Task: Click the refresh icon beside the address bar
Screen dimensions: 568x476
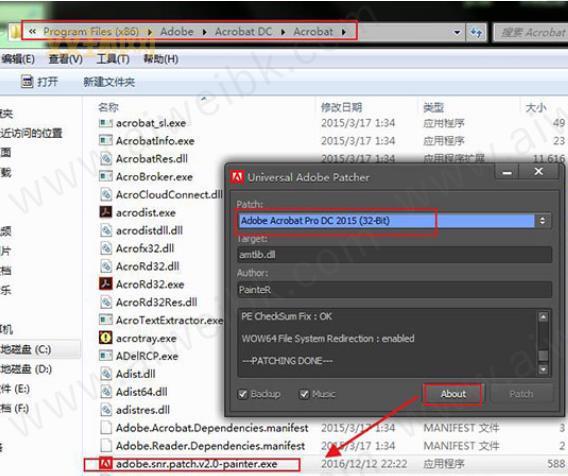Action: 476,32
